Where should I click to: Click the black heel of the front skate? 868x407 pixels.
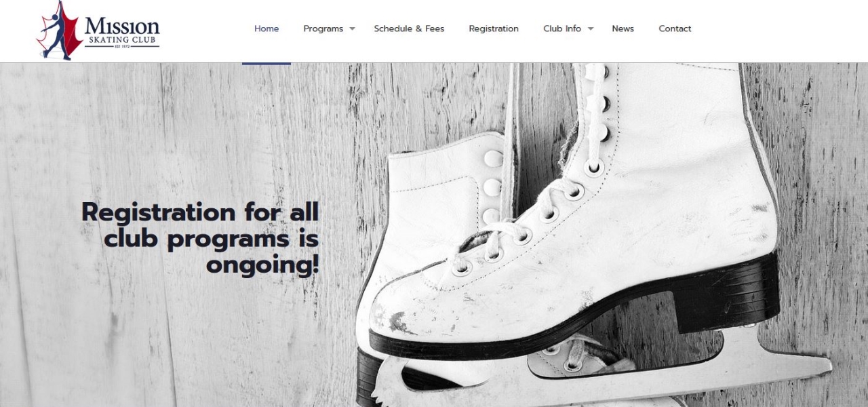pyautogui.click(x=726, y=292)
